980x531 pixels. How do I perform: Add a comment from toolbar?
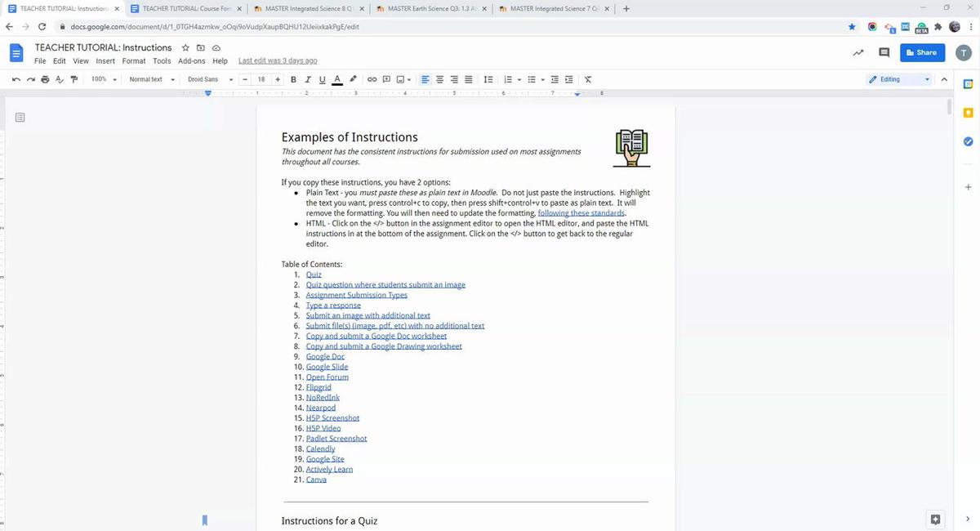[x=386, y=79]
